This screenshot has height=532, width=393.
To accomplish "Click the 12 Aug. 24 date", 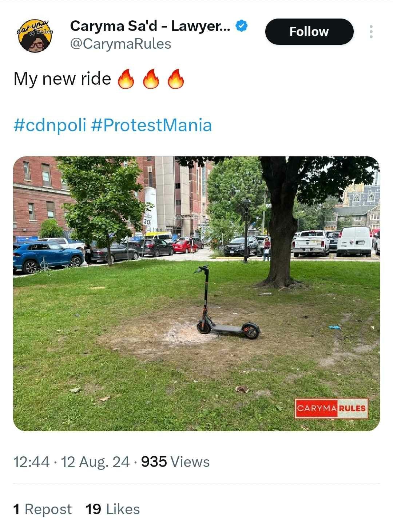I will 95,462.
